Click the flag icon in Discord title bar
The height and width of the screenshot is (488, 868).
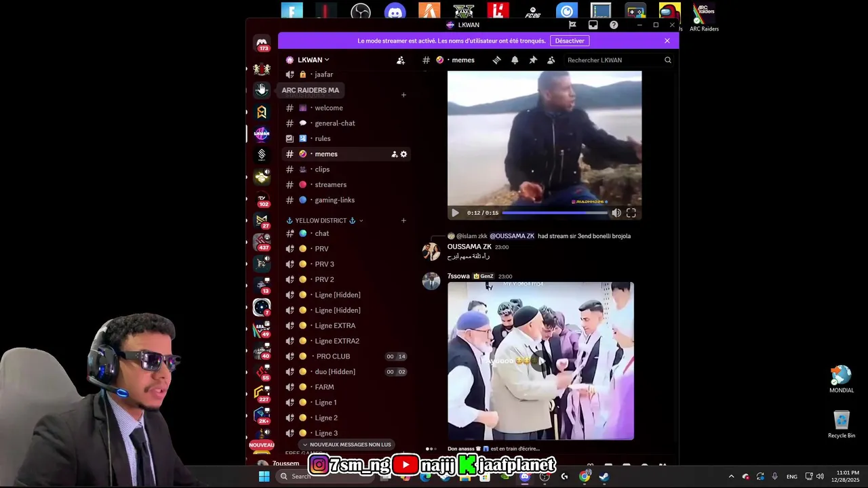point(572,25)
